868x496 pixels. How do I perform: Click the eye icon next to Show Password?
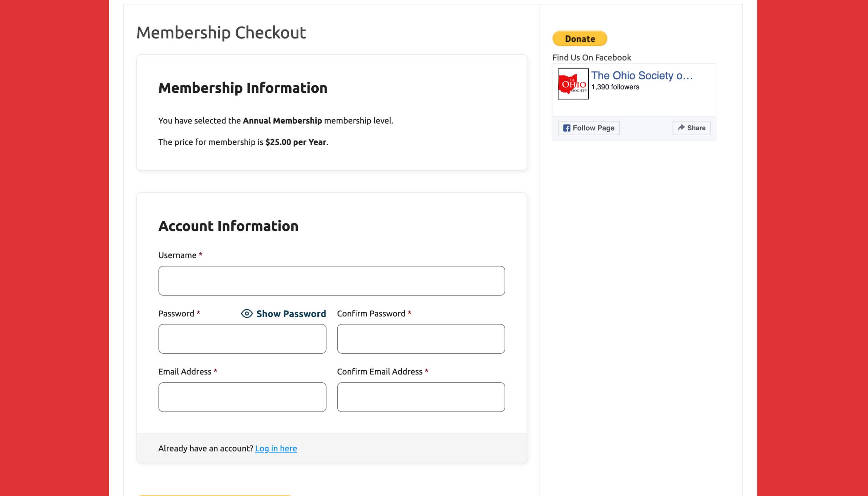pyautogui.click(x=246, y=313)
